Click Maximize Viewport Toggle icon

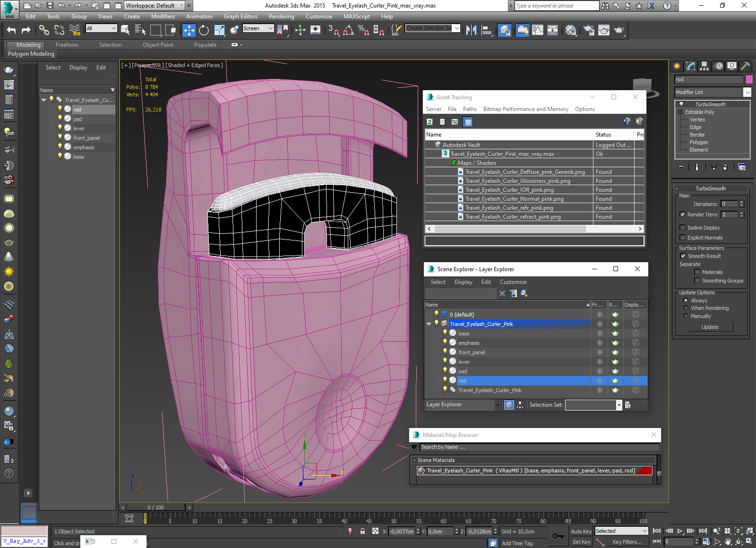click(749, 542)
